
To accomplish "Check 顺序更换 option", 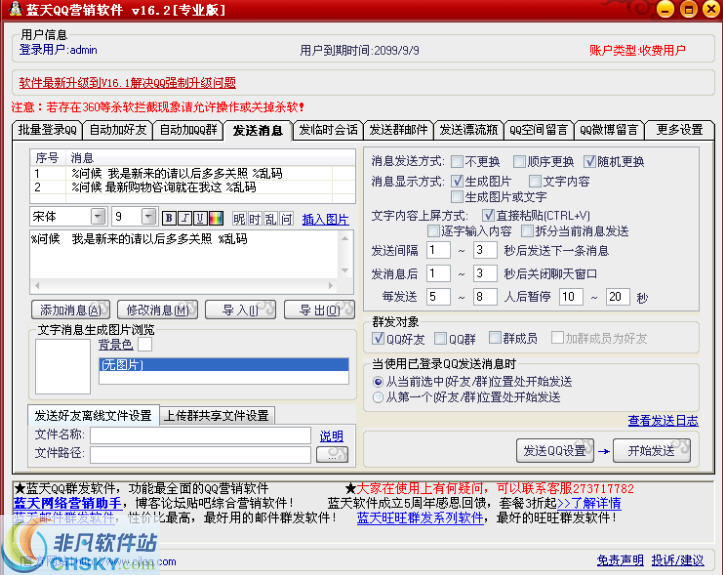I will [519, 161].
